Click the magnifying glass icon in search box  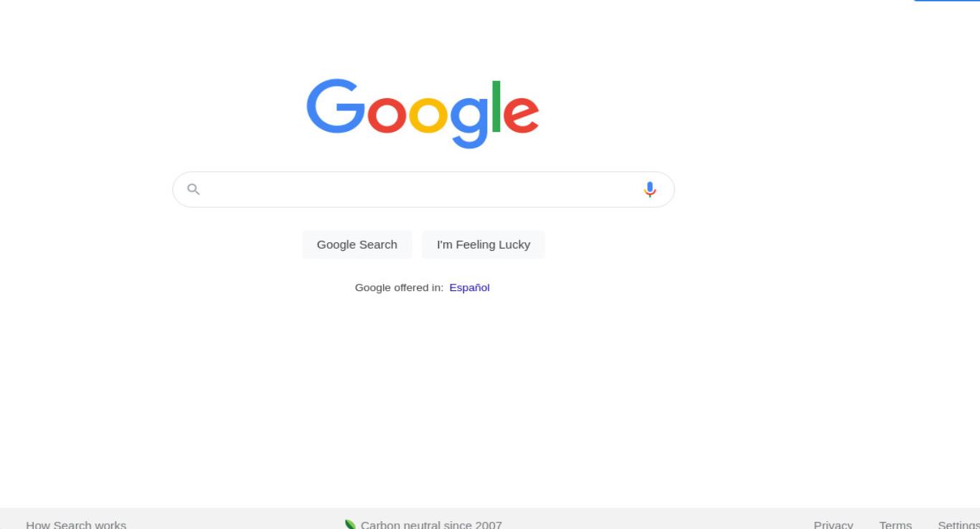[x=193, y=189]
